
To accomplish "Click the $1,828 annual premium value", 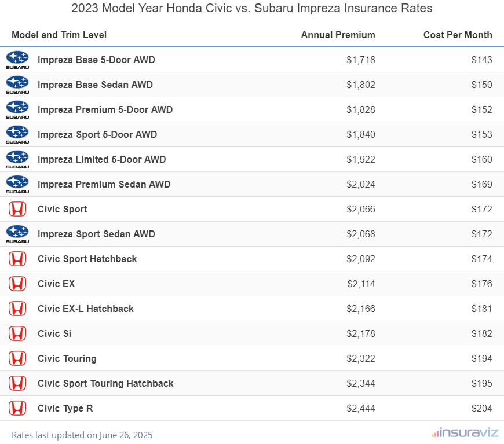I will [361, 110].
